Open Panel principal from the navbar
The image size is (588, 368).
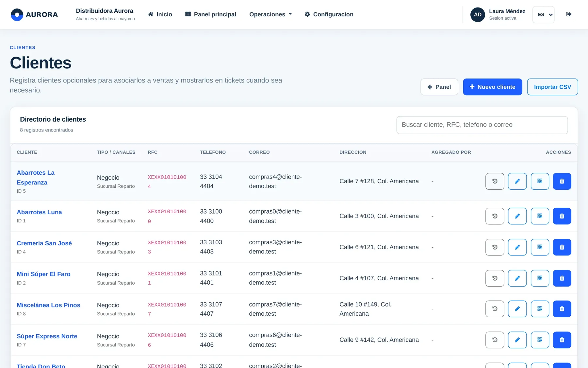[211, 14]
